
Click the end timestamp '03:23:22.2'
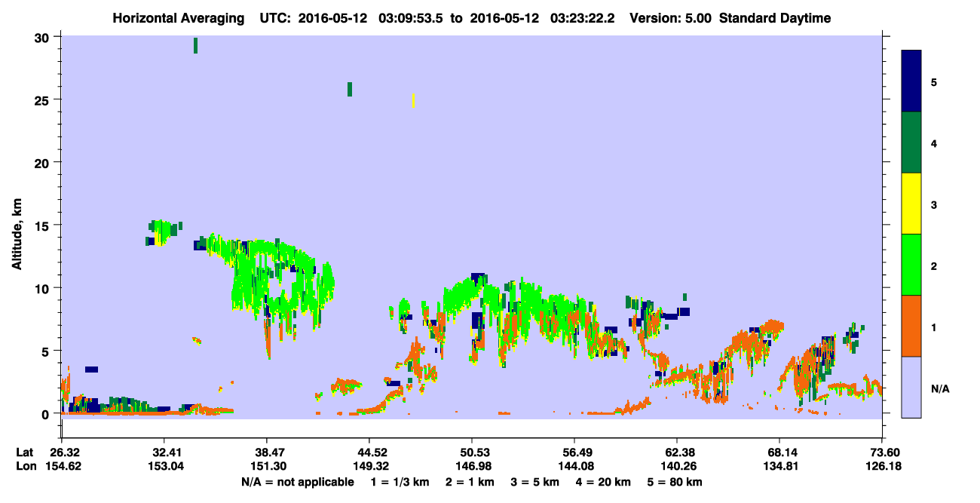point(583,18)
